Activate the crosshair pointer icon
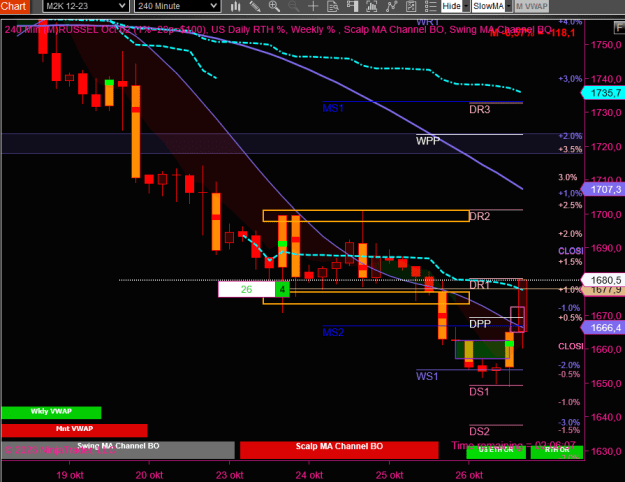The image size is (625, 482). point(313,6)
